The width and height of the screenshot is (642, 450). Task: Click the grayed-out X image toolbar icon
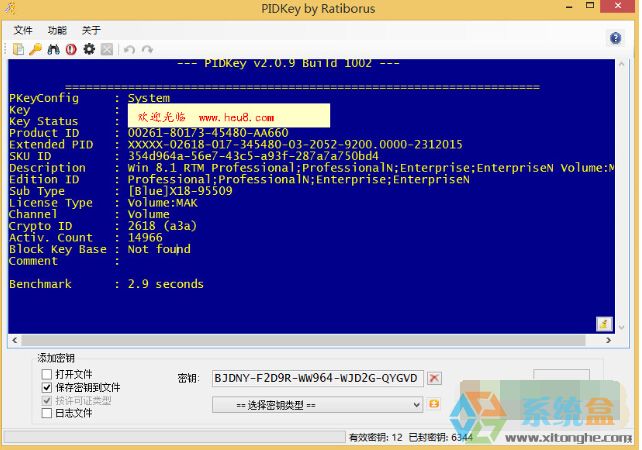pos(107,50)
